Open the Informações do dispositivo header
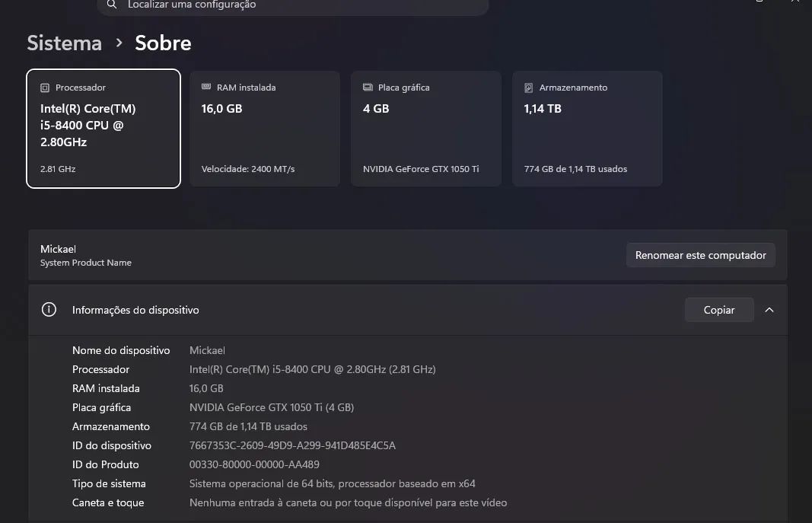The image size is (812, 523). pos(408,310)
